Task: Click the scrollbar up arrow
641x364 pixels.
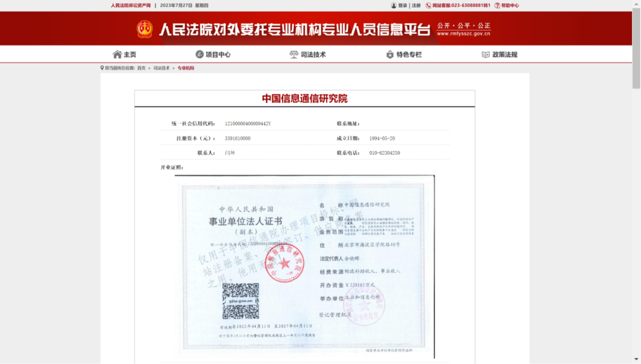Action: 636,4
